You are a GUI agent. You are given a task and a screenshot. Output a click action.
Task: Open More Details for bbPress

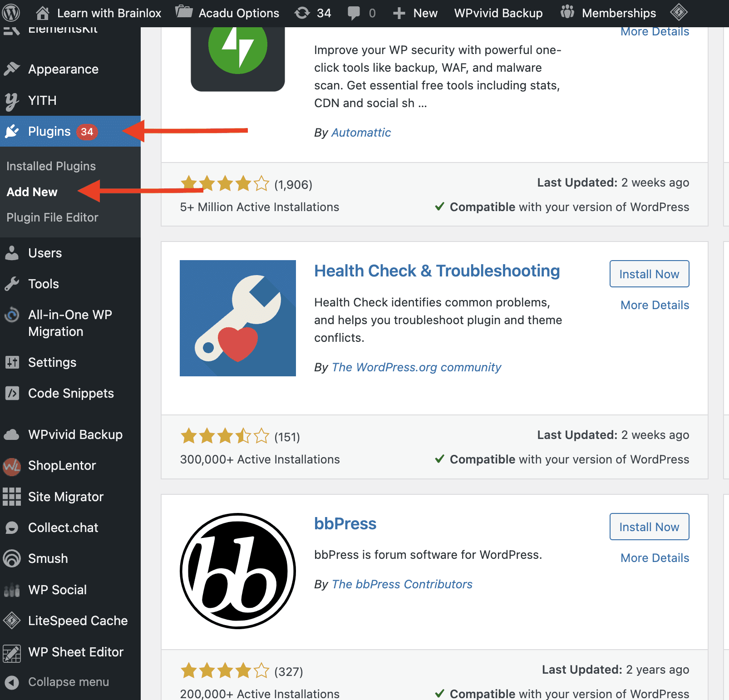[x=654, y=557]
